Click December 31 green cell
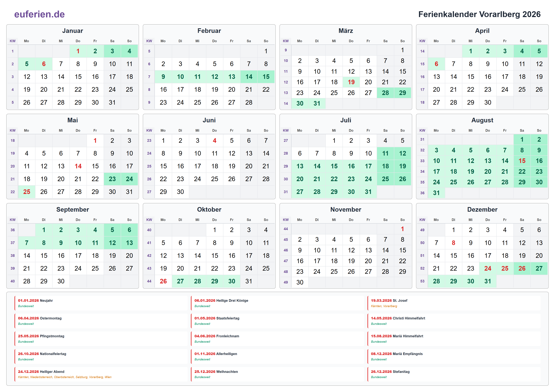Screen dimensions: 555x392 (488, 281)
